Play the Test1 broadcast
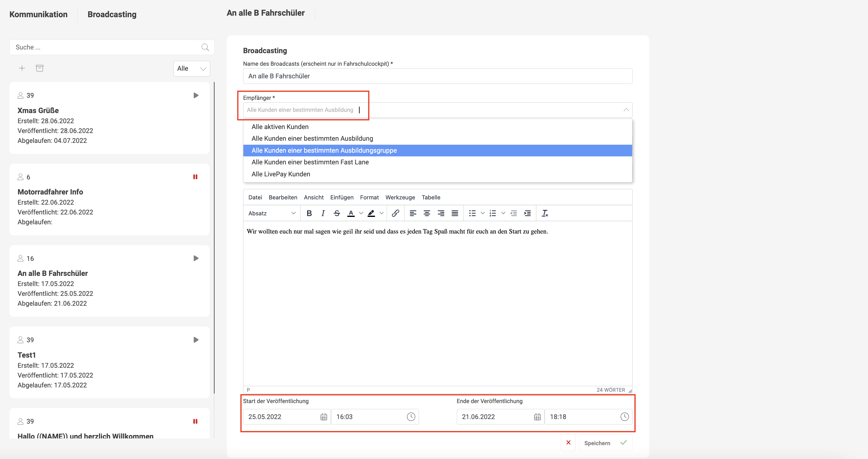868x459 pixels. [196, 340]
